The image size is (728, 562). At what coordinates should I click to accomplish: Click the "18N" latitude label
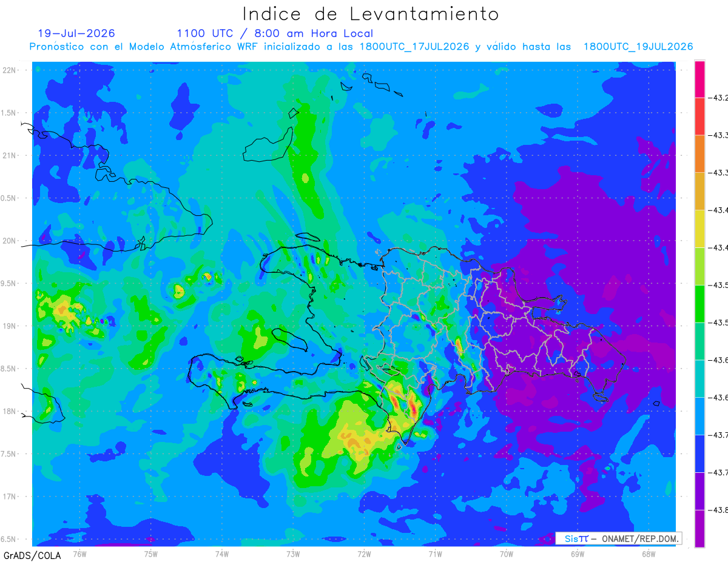point(10,411)
